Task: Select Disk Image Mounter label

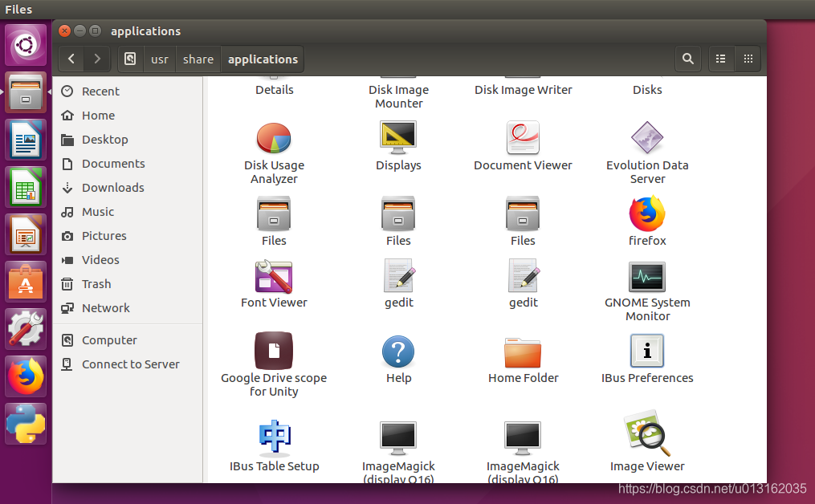Action: [398, 96]
